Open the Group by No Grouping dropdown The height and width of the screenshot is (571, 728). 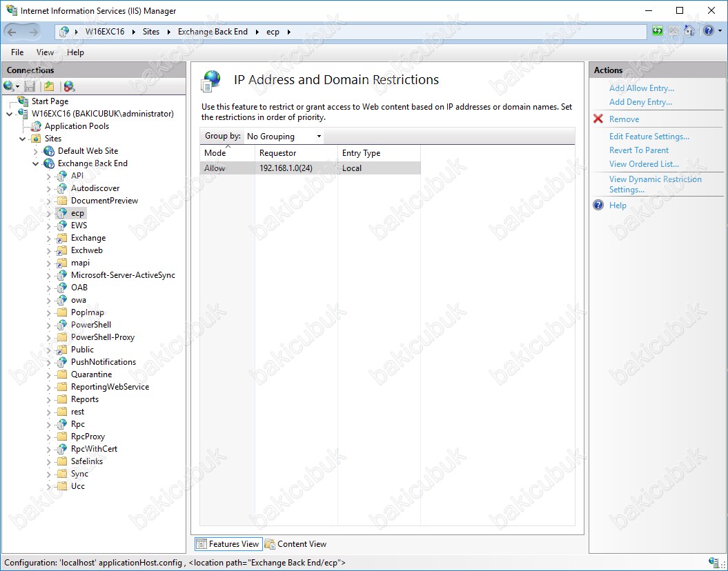coord(284,137)
